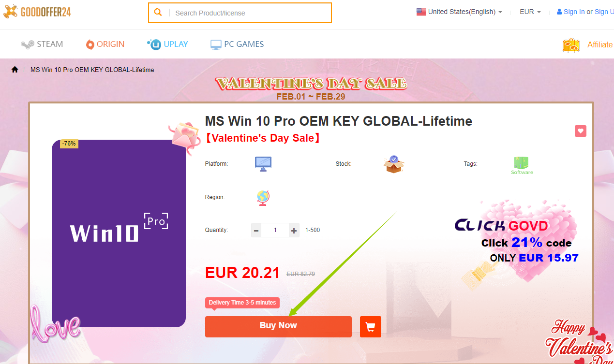Click the Software tag icon
Viewport: 614px width, 364px height.
[522, 165]
